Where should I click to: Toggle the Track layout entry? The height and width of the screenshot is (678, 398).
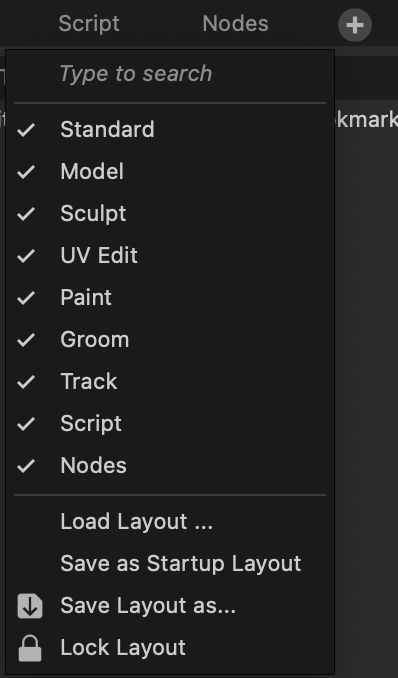click(170, 381)
